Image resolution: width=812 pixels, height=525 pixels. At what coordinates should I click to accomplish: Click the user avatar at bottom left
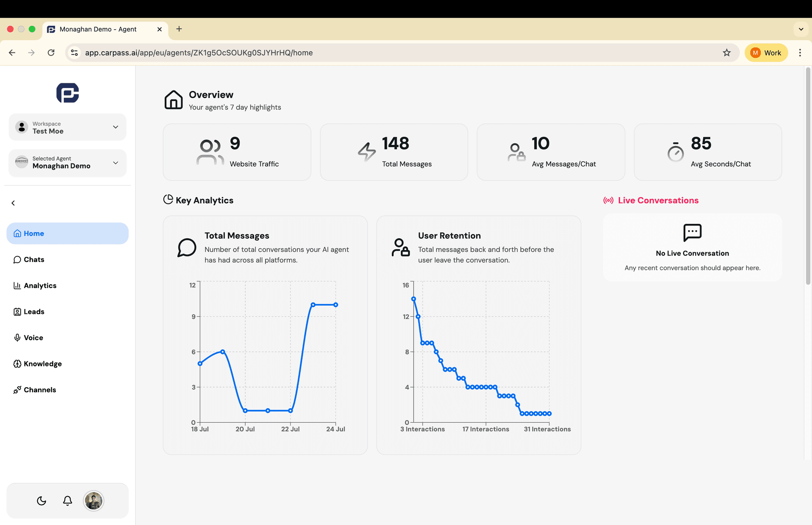[x=93, y=500]
